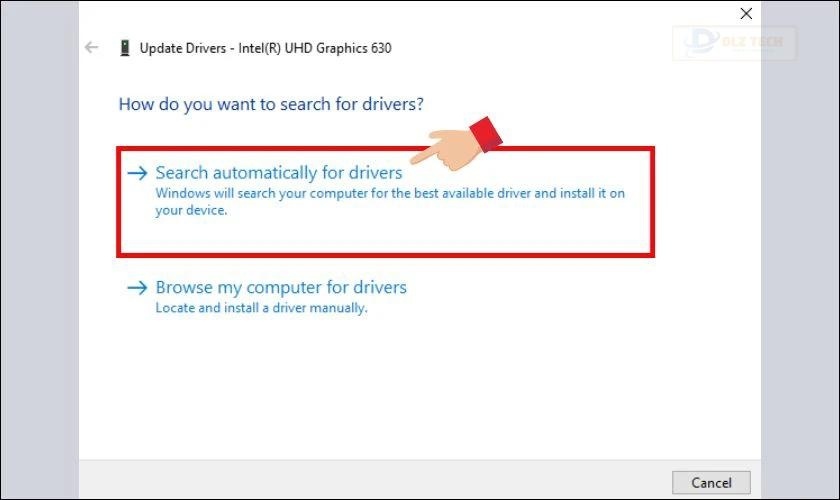Click the 'How do you want to search for drivers?' heading
Screen dimensions: 840x500
click(271, 104)
